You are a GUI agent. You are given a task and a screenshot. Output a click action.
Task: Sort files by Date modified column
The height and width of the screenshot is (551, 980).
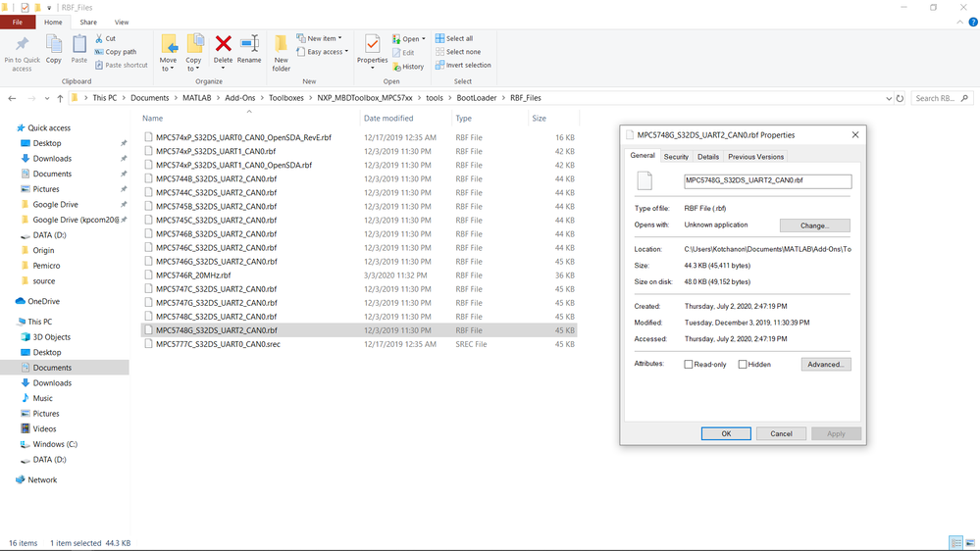tap(388, 118)
